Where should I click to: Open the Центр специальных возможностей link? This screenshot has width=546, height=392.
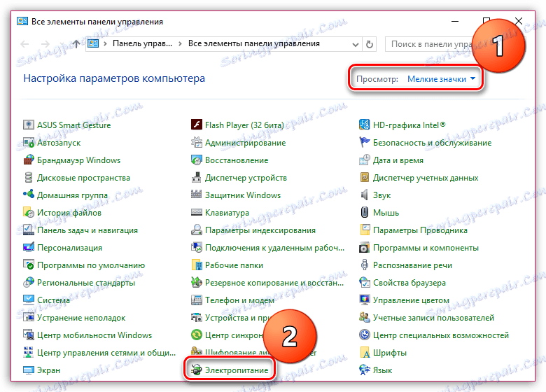click(x=441, y=335)
